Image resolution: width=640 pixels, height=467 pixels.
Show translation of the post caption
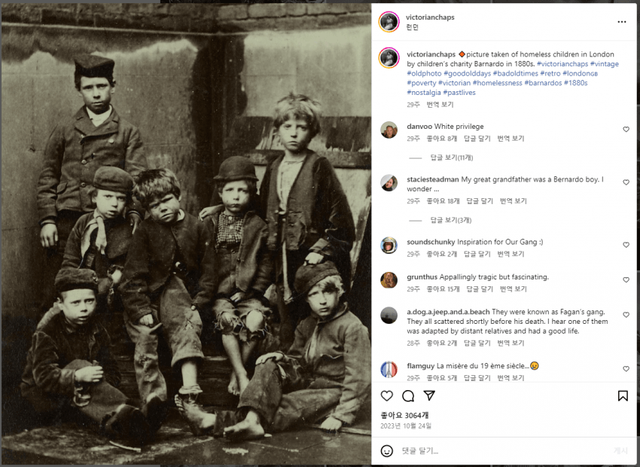click(x=440, y=105)
